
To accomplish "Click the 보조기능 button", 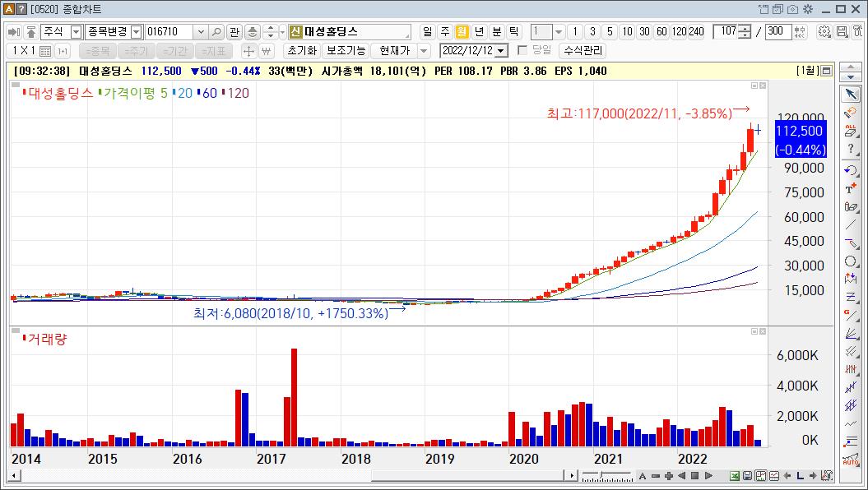I will [x=346, y=51].
